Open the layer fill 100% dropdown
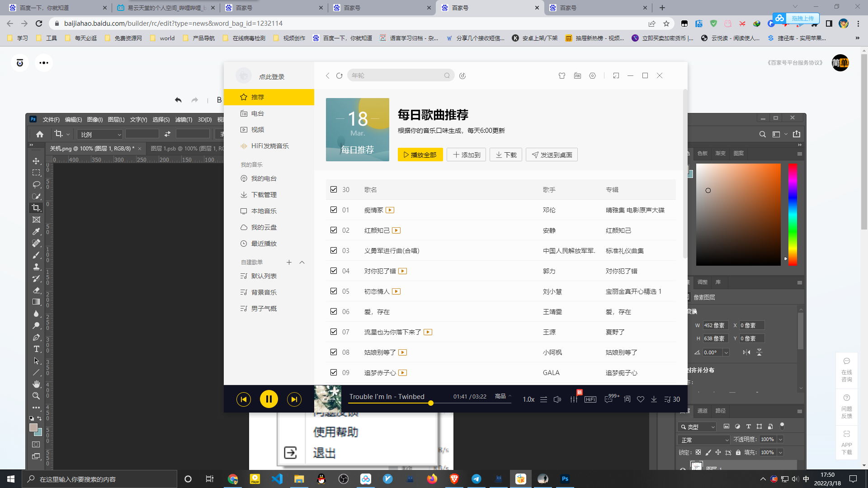The height and width of the screenshot is (488, 868). coord(780,452)
